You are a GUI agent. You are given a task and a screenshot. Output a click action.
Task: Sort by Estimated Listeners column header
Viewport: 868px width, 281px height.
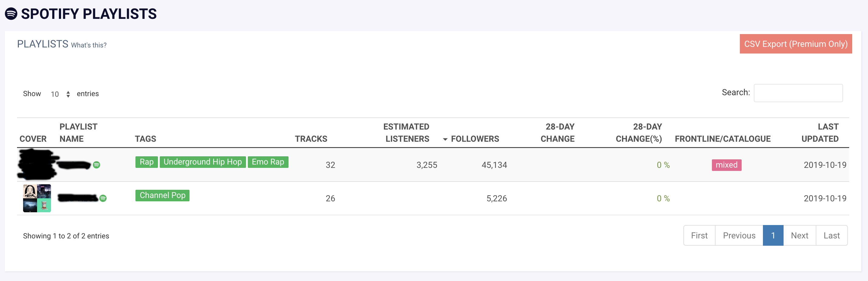tap(407, 133)
